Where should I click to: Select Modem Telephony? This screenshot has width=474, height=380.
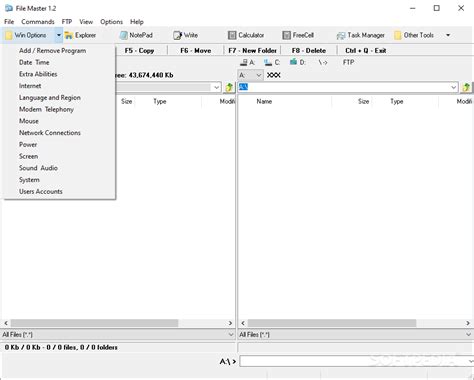point(60,109)
